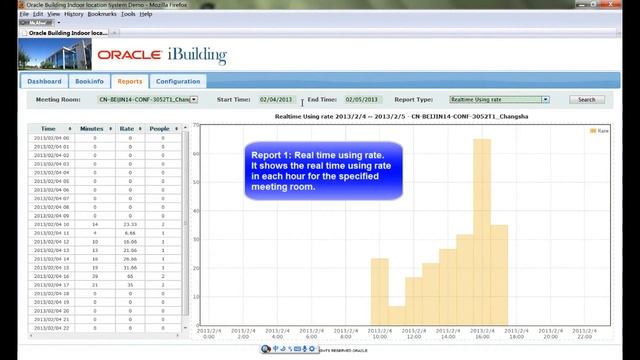Switch to the Dashboard tab

[44, 81]
